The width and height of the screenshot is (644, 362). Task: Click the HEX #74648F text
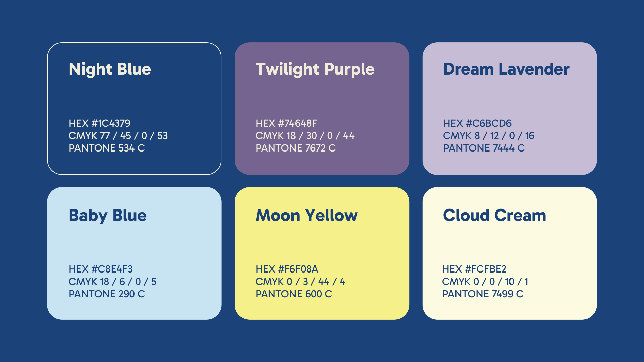[x=286, y=123]
